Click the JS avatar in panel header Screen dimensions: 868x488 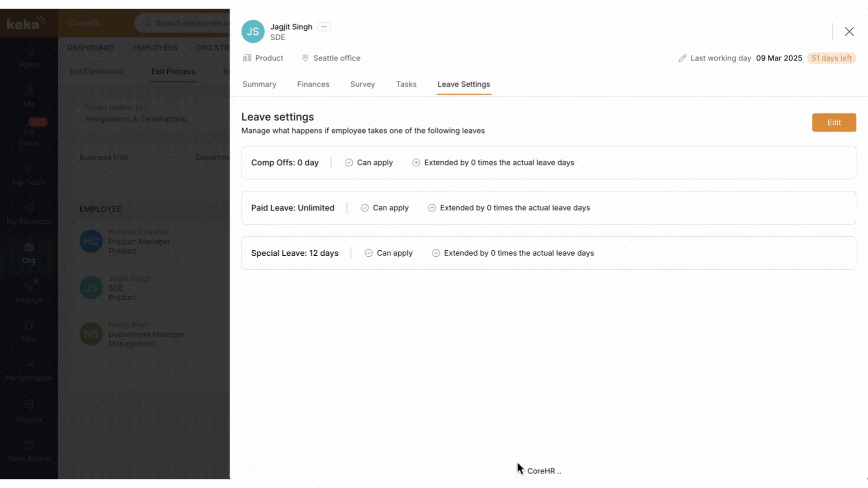253,32
